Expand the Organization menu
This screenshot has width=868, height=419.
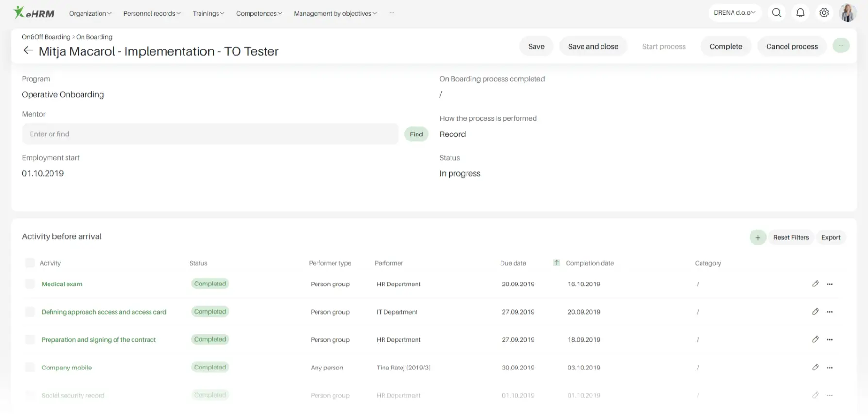[90, 13]
